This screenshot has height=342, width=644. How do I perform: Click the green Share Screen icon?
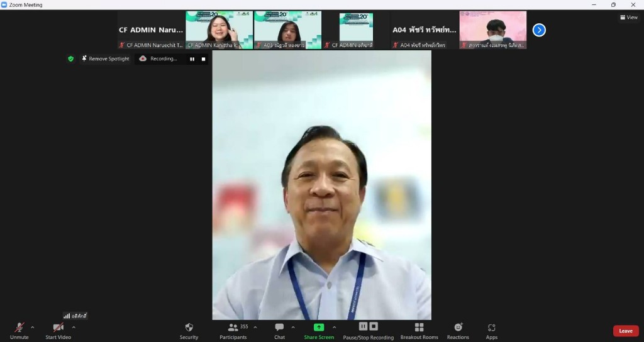[319, 327]
